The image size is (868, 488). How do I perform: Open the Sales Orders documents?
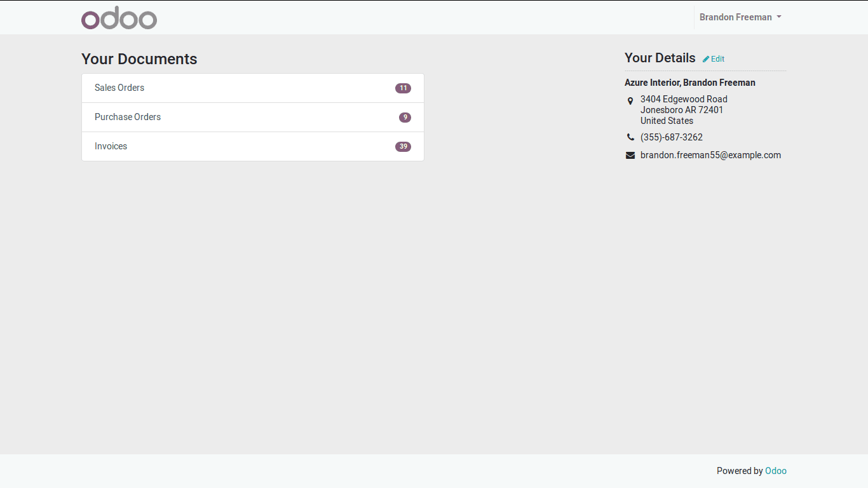(253, 88)
